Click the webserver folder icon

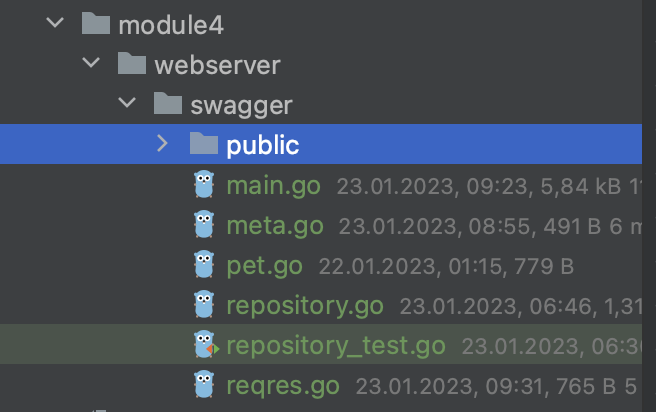(x=132, y=64)
